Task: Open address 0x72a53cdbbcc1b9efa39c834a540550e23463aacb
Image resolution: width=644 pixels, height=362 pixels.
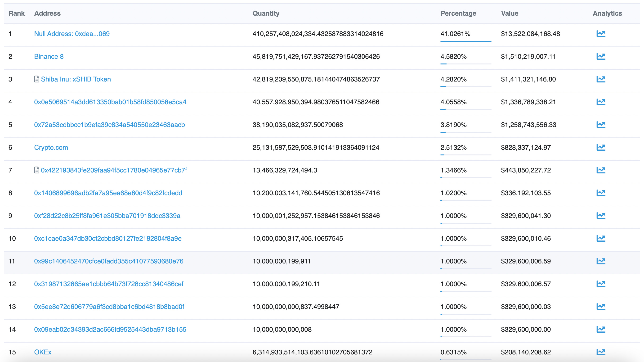Action: [x=109, y=125]
